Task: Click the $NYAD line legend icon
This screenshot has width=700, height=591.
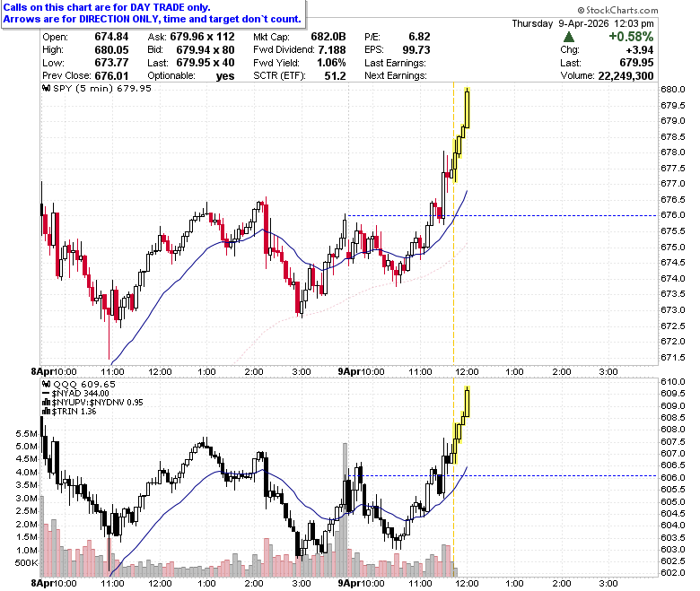Action: pos(46,394)
